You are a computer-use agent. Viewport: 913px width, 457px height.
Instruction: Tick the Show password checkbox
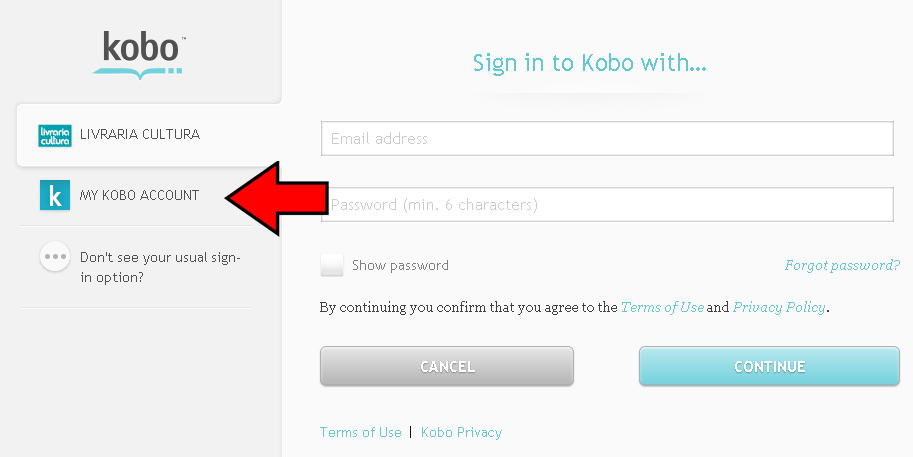pyautogui.click(x=332, y=265)
